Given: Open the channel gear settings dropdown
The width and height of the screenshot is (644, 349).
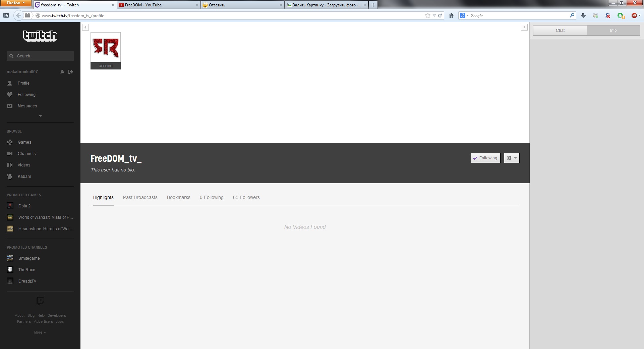Looking at the screenshot, I should click(512, 158).
